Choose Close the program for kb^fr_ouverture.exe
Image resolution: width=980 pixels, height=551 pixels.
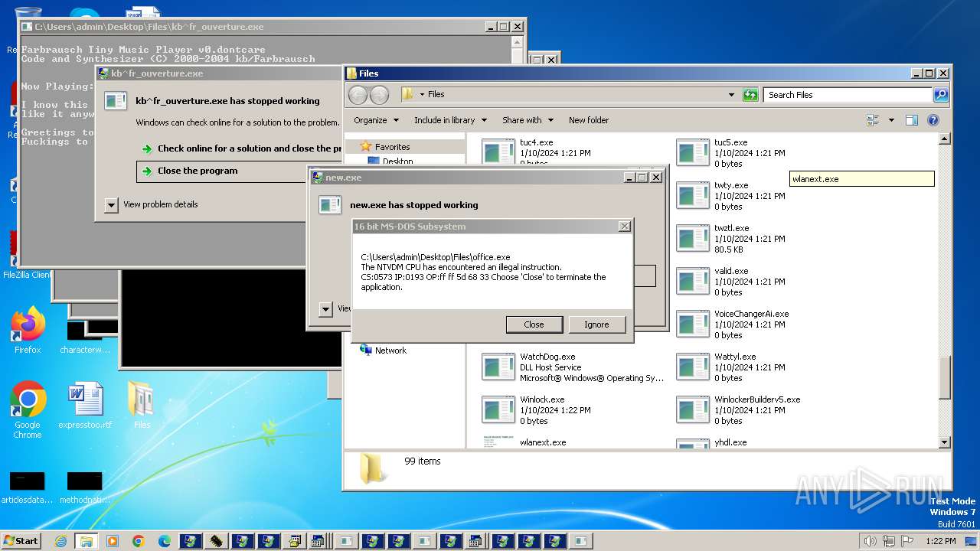[198, 171]
